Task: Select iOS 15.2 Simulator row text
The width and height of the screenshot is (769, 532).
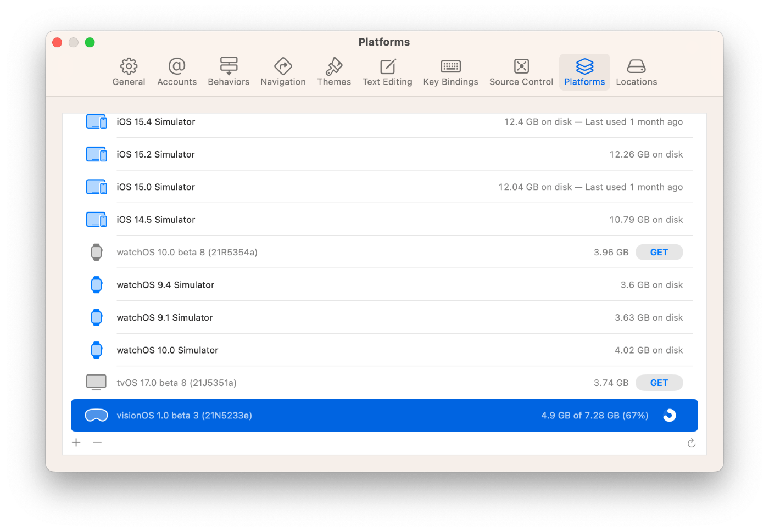Action: (156, 154)
